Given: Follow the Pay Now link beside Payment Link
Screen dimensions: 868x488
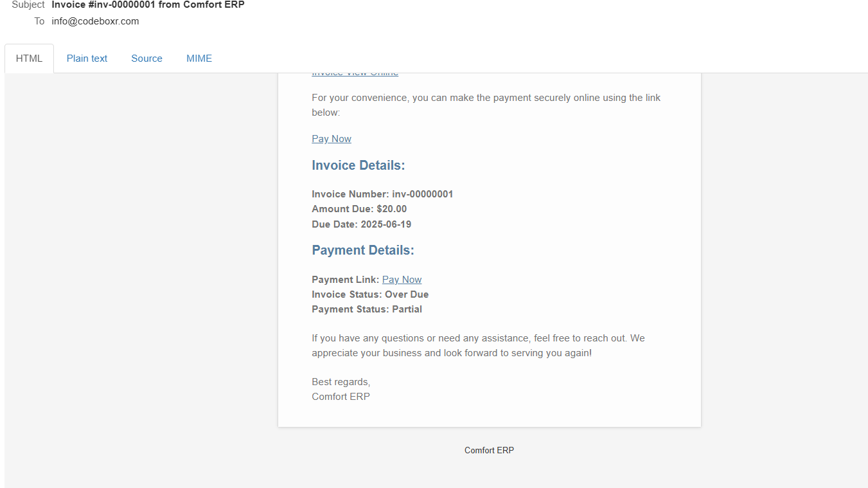Looking at the screenshot, I should tap(402, 280).
